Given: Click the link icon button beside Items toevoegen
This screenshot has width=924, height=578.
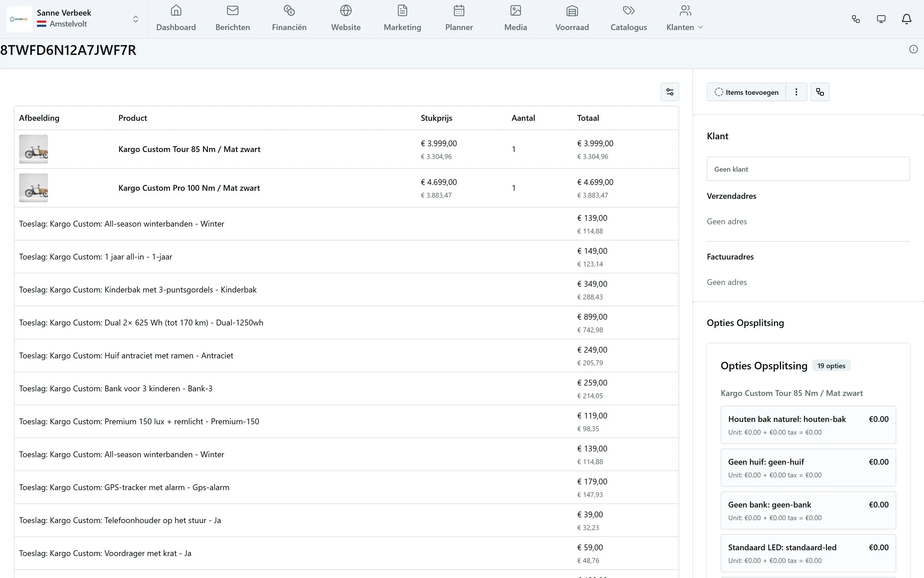Looking at the screenshot, I should click(820, 92).
